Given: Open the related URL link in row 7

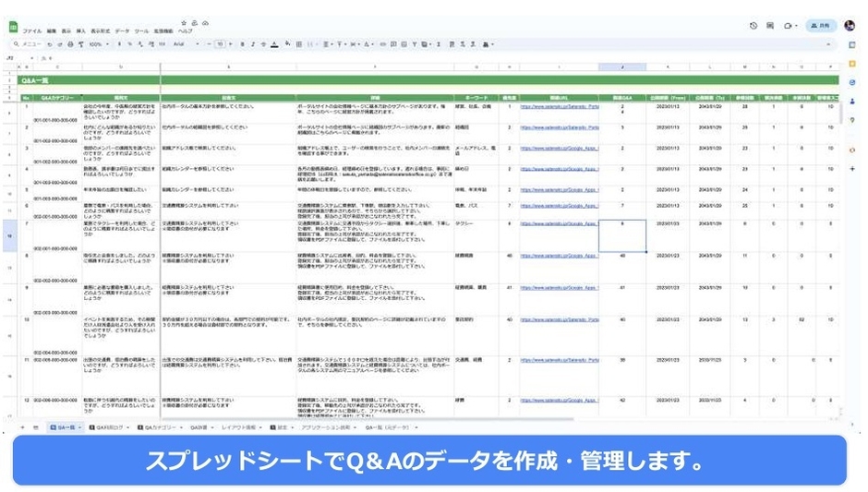Looking at the screenshot, I should point(559,223).
